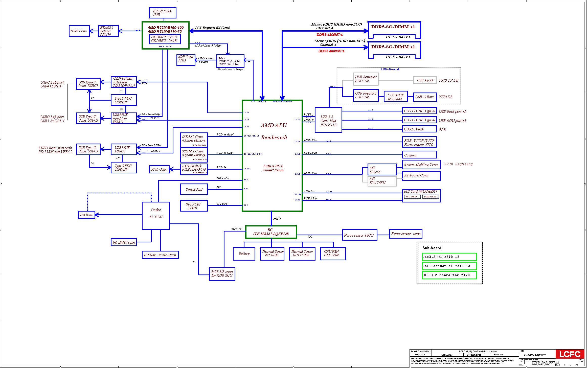Select the SPI ROM 32MB block
Image resolution: width=588 pixels, height=368 pixels.
pos(193,206)
